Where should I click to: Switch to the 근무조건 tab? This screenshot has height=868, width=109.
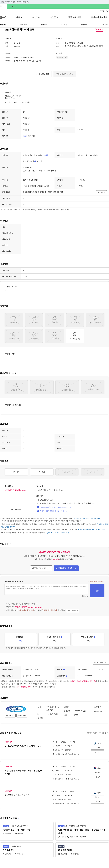[x=23, y=25]
